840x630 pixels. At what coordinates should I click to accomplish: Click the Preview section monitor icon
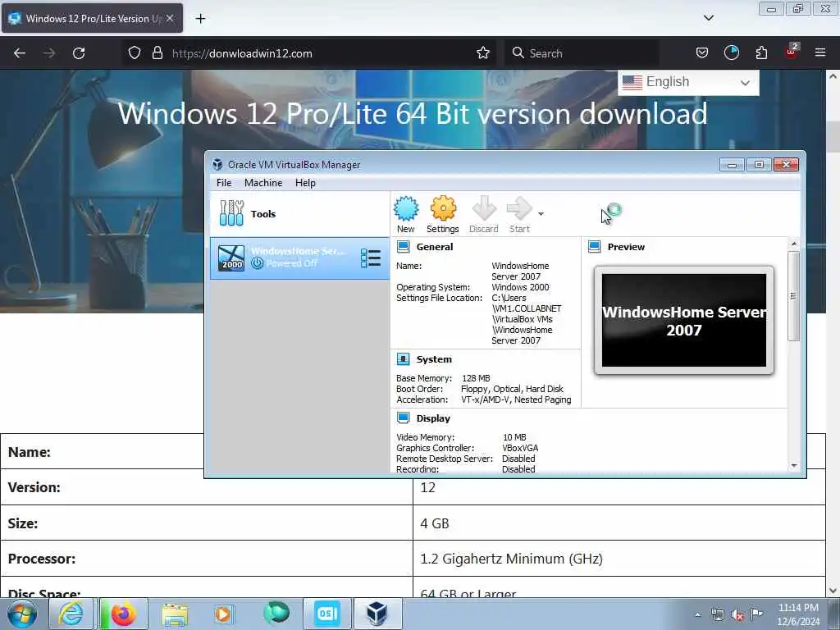pos(595,246)
